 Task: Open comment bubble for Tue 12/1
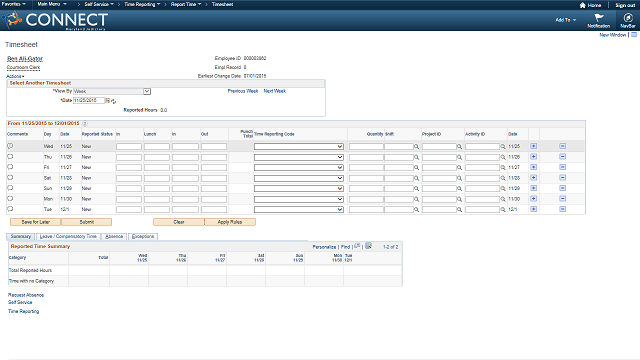pyautogui.click(x=10, y=209)
